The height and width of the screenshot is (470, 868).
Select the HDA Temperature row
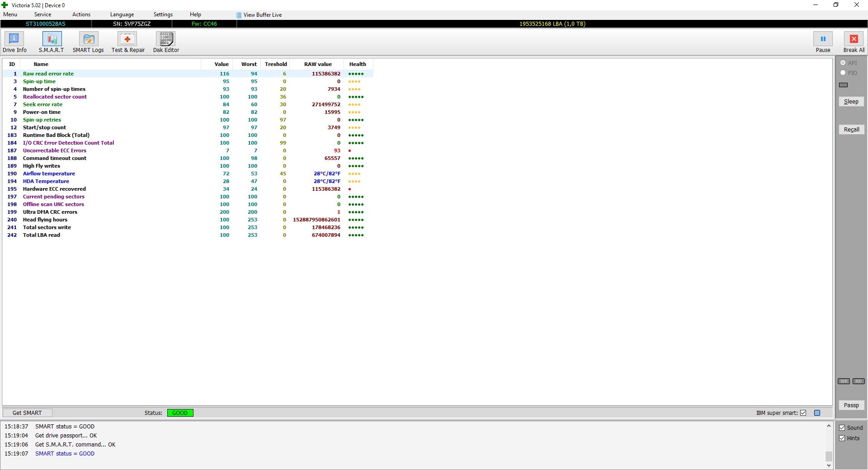point(188,181)
